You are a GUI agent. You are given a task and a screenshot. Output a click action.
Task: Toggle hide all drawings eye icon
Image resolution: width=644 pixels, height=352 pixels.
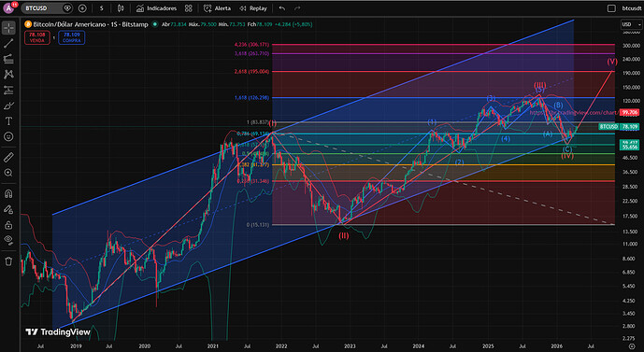8,240
